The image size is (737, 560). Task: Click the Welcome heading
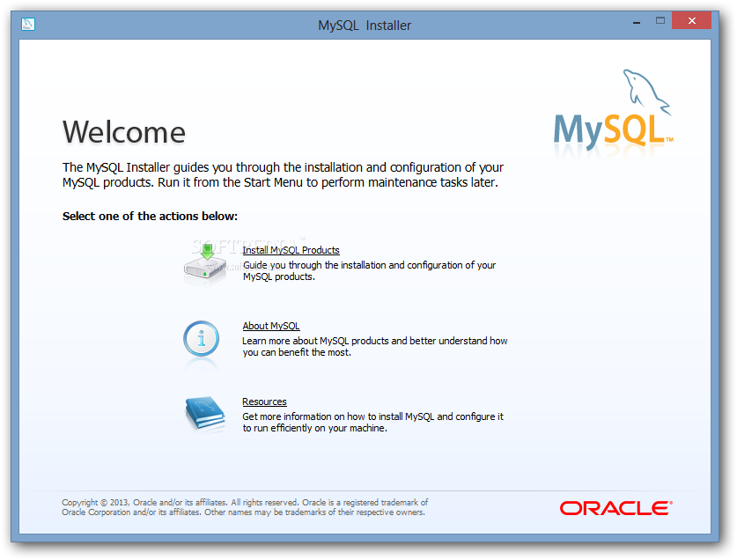click(x=124, y=132)
